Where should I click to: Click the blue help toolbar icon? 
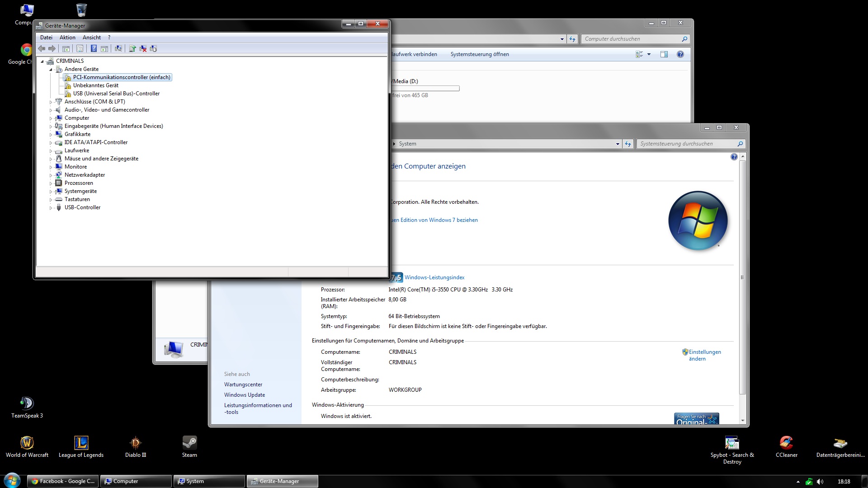94,48
